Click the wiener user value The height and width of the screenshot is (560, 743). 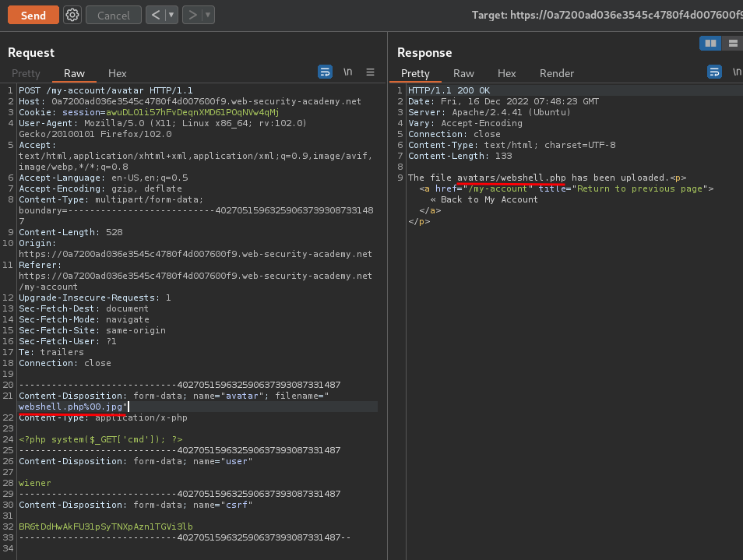(x=34, y=483)
